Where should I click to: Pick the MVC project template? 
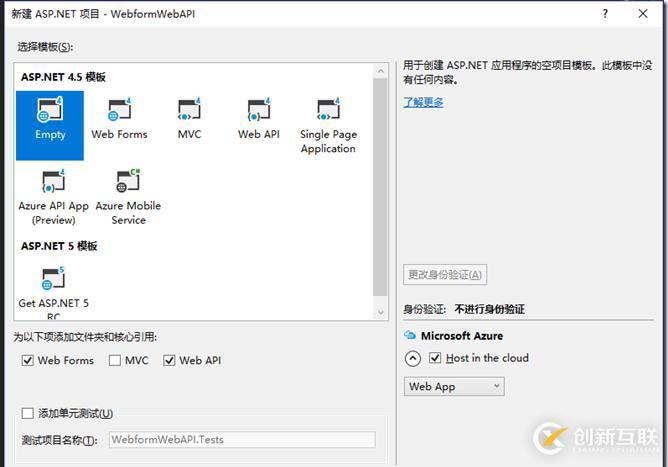tap(190, 119)
